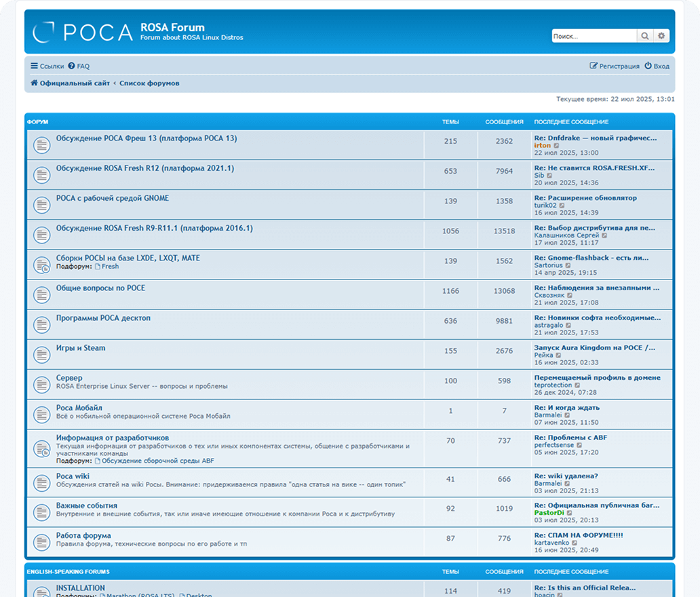Click the Список форумов breadcrumb
Image resolution: width=700 pixels, height=597 pixels.
tap(149, 83)
